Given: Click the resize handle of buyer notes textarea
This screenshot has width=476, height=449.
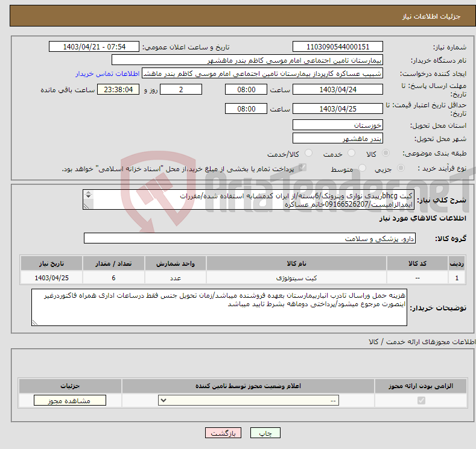Looking at the screenshot, I should click(x=35, y=322).
